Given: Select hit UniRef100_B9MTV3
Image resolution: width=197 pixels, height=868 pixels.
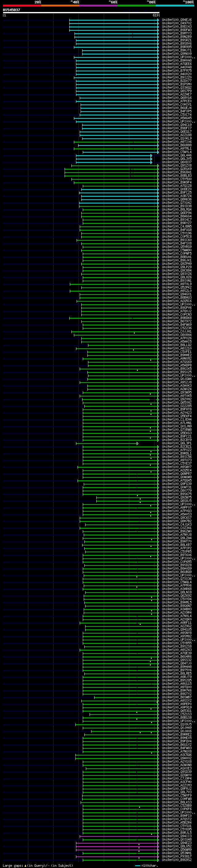Looking at the screenshot, I should pos(176,33).
